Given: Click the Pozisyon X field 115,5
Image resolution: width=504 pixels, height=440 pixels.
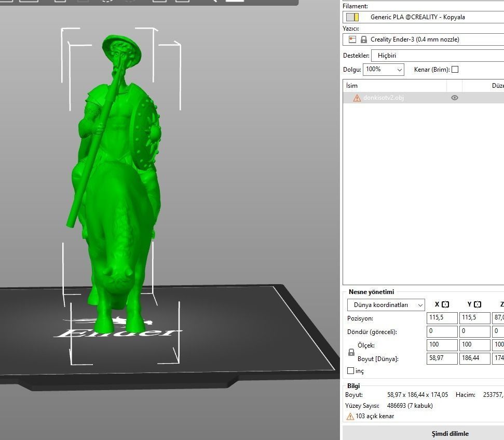Looking at the screenshot, I should pyautogui.click(x=442, y=318).
